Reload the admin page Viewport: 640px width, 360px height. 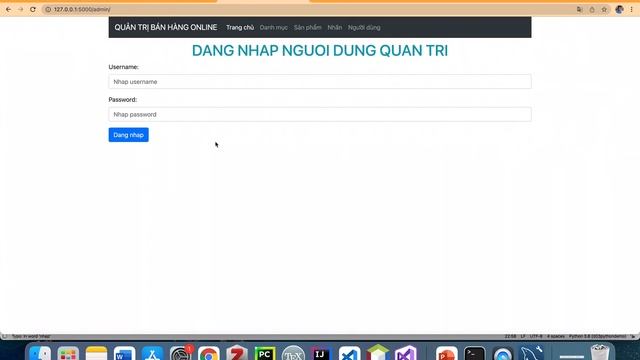pyautogui.click(x=33, y=9)
